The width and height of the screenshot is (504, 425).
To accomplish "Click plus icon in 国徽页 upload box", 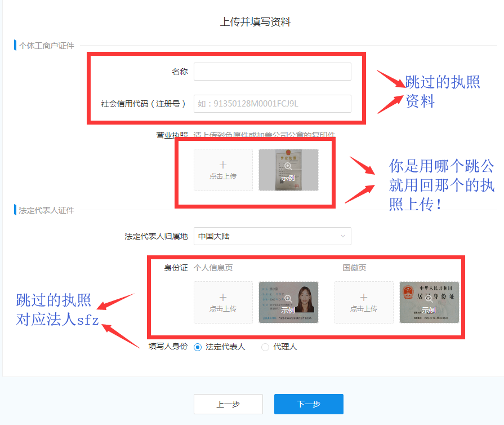I will coord(364,297).
